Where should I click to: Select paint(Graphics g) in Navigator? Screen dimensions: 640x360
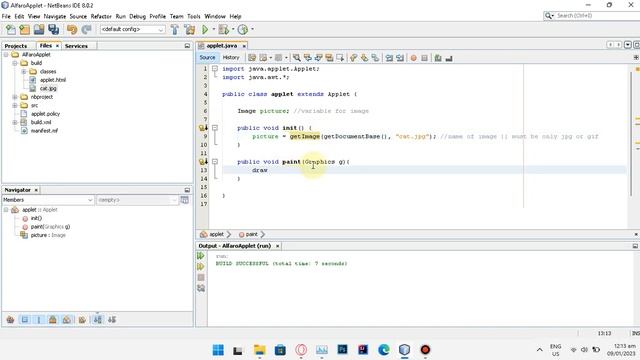[x=50, y=227]
